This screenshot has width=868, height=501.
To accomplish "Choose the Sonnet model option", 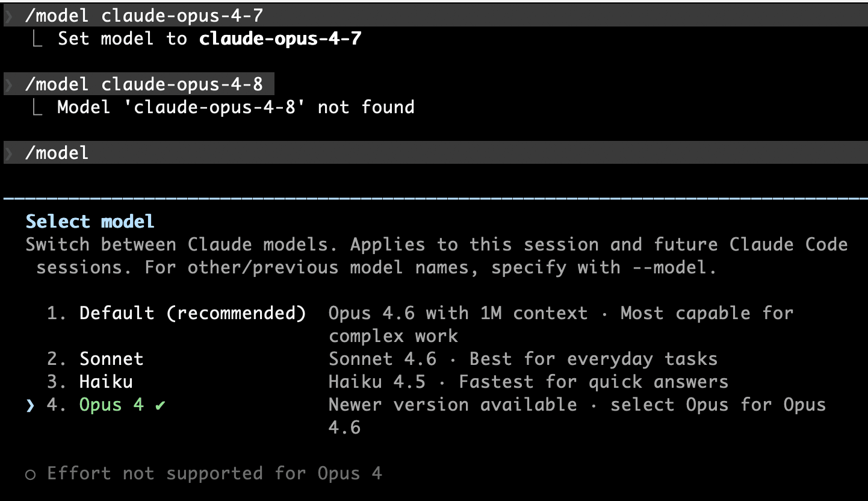I will click(111, 359).
